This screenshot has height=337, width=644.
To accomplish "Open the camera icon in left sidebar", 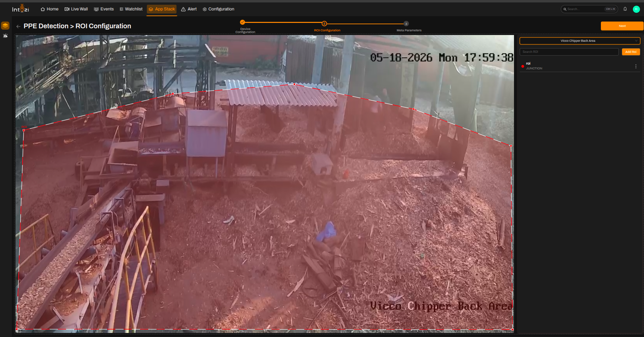I will pyautogui.click(x=5, y=36).
